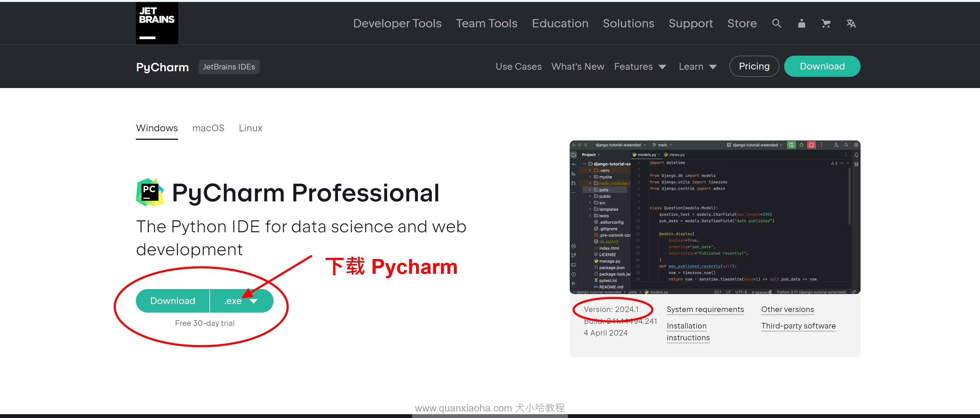The image size is (980, 418).
Task: Click the JetBrains logo
Action: tap(157, 23)
